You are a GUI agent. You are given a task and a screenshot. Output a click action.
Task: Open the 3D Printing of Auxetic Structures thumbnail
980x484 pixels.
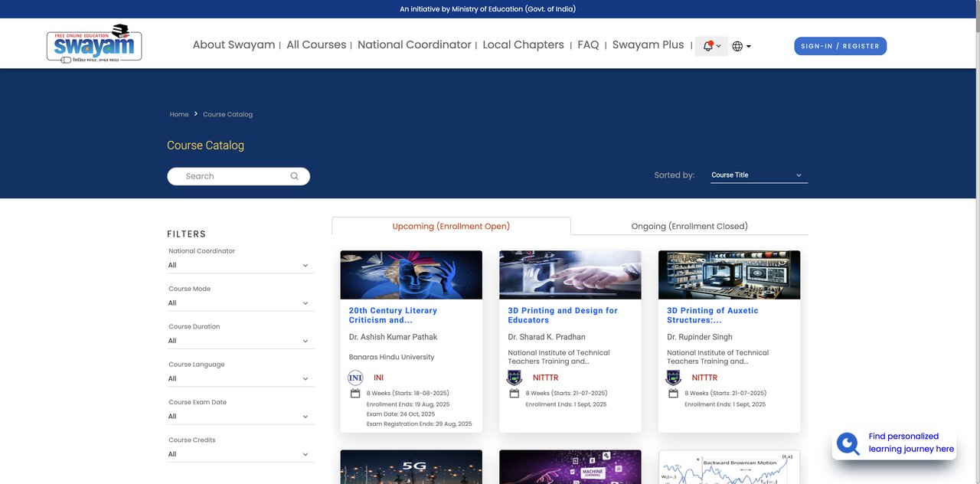coord(729,275)
